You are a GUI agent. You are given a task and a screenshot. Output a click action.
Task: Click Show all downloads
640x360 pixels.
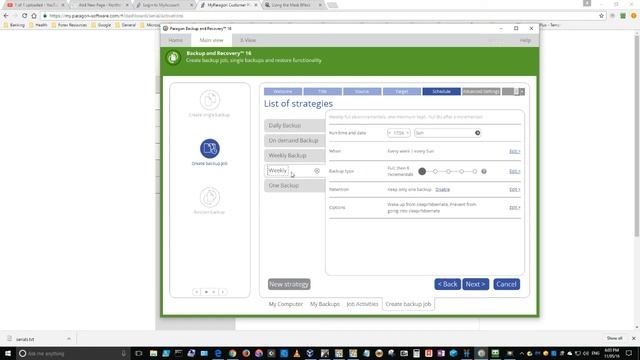point(614,338)
